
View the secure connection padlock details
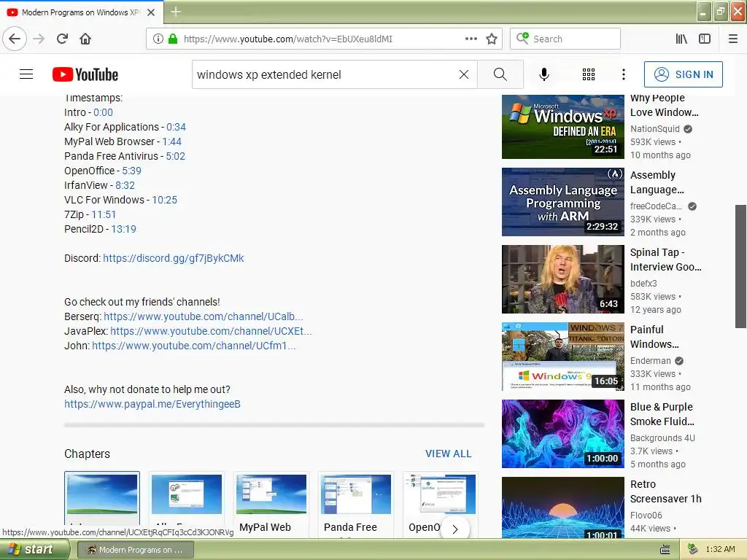pos(173,39)
